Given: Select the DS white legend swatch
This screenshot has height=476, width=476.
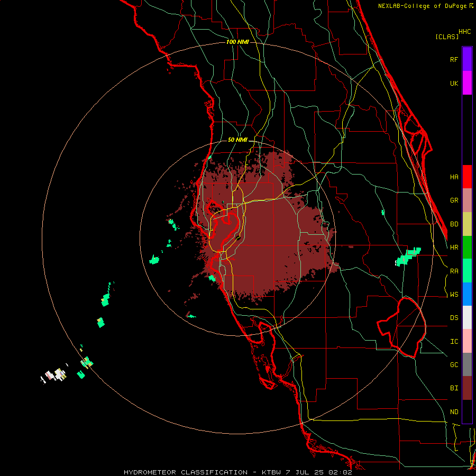Looking at the screenshot, I should click(x=467, y=317).
